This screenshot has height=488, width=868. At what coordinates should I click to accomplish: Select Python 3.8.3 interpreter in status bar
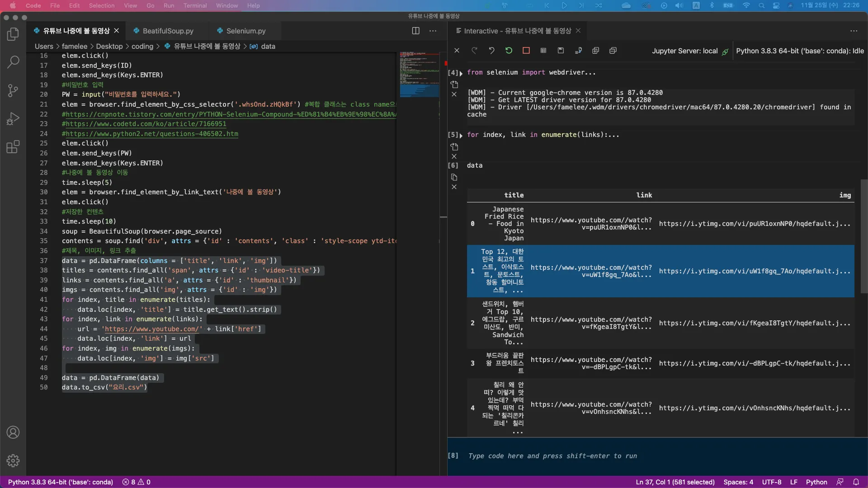coord(60,482)
